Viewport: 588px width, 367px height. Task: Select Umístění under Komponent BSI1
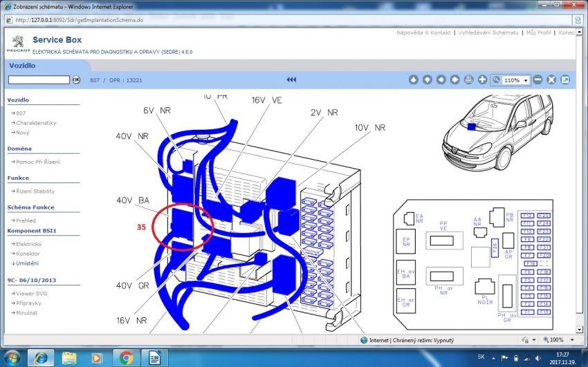27,263
